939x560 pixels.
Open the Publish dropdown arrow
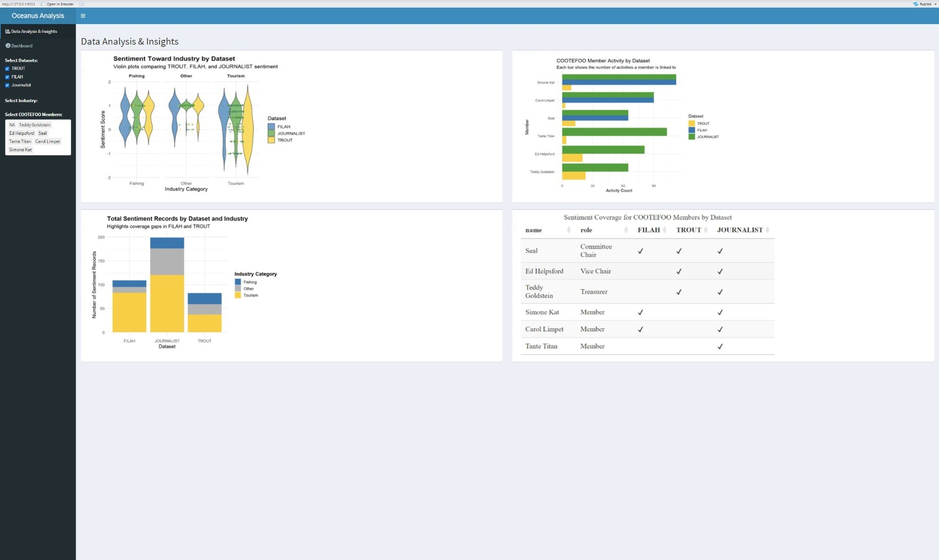point(935,4)
